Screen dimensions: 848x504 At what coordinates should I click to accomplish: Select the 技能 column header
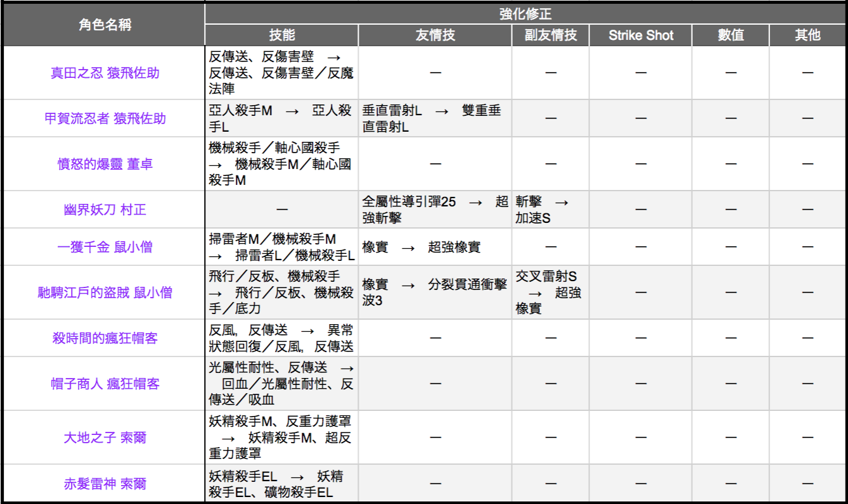click(x=281, y=35)
